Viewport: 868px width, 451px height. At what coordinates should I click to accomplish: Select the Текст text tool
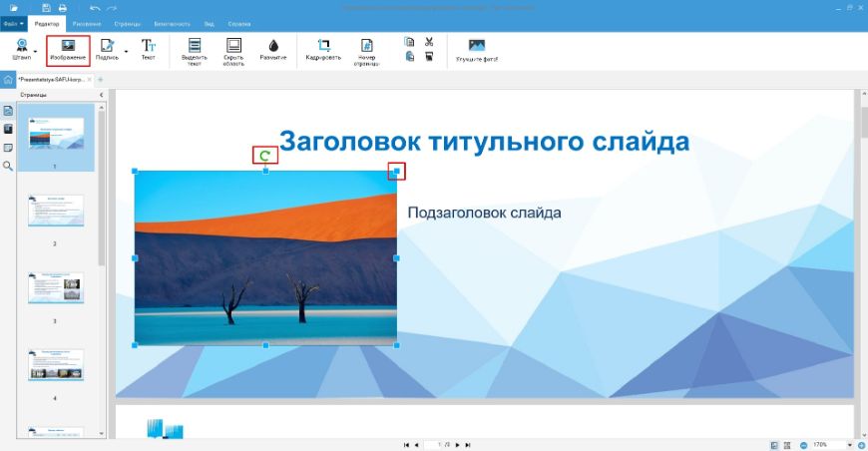point(148,49)
